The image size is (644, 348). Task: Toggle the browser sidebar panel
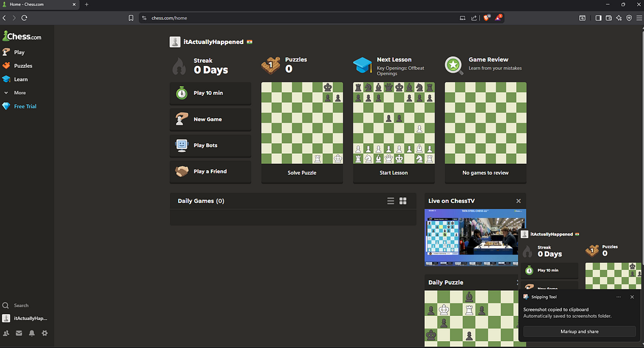[598, 18]
